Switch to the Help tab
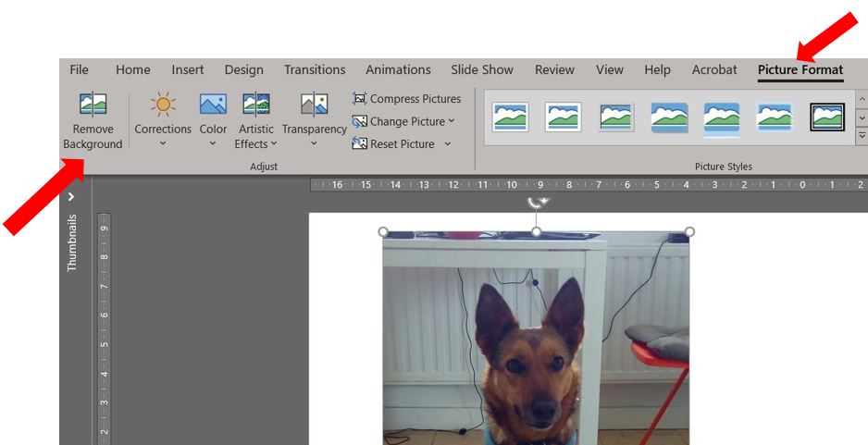The width and height of the screenshot is (868, 445). point(657,69)
